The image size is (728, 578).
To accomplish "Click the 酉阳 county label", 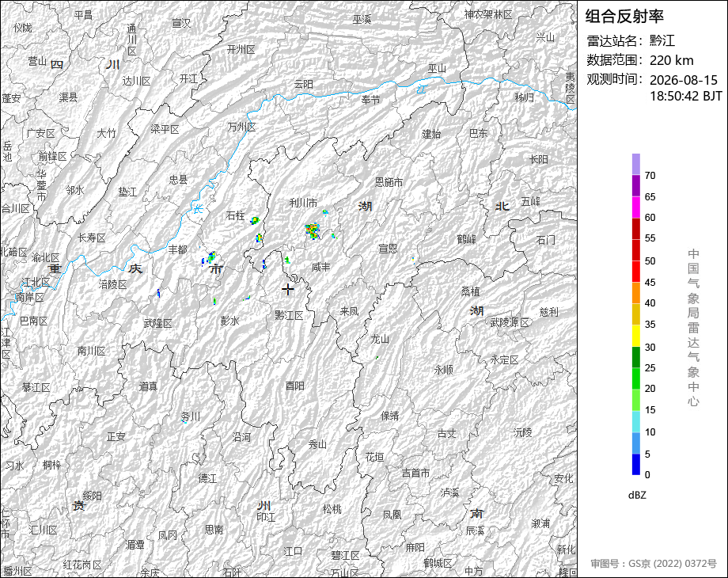I will point(295,386).
